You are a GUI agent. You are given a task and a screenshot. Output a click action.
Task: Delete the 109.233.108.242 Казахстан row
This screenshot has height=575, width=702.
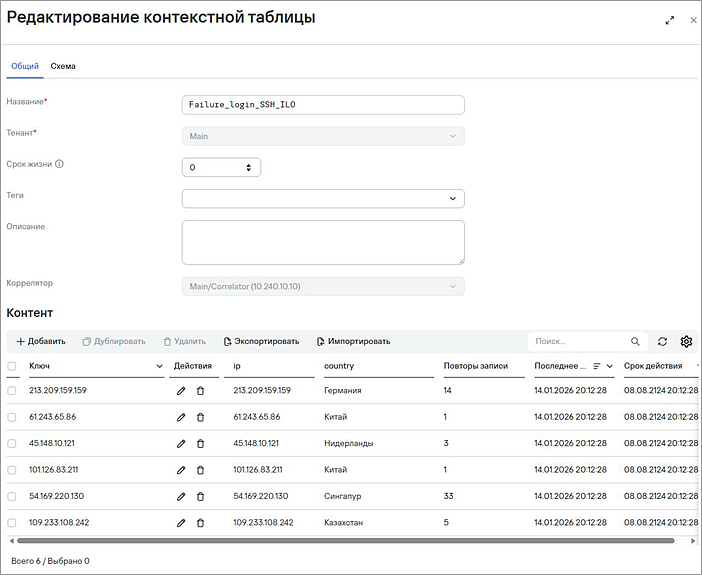pyautogui.click(x=201, y=523)
